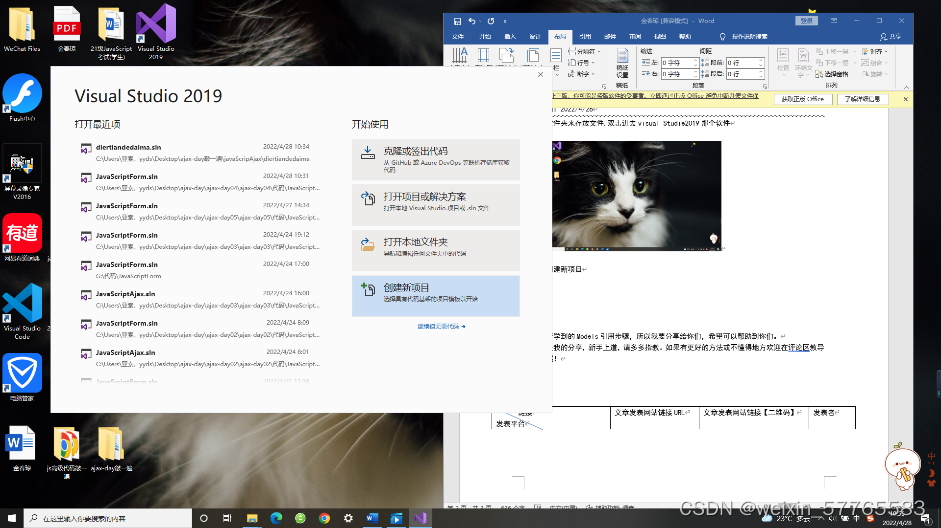
Task: Click Selection Pane (选择窗格) in Word ribbon
Action: coord(832,74)
